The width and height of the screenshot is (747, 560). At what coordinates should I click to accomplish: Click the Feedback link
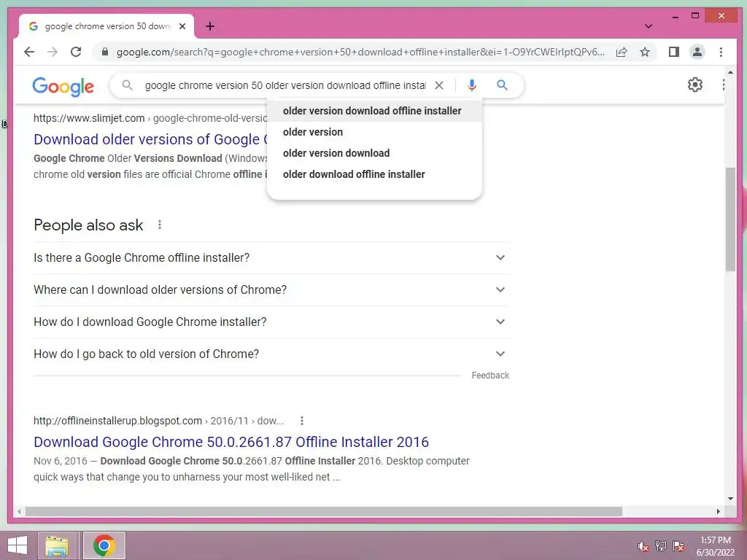click(490, 376)
